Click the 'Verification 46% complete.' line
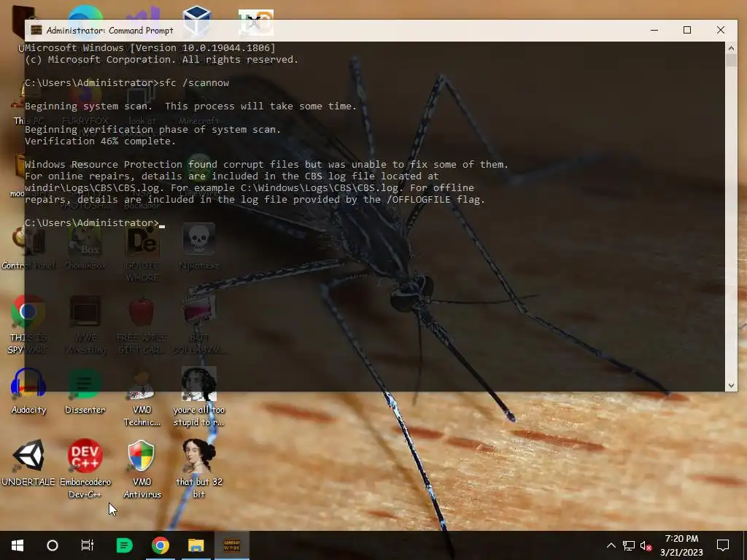The height and width of the screenshot is (560, 747). [x=100, y=141]
